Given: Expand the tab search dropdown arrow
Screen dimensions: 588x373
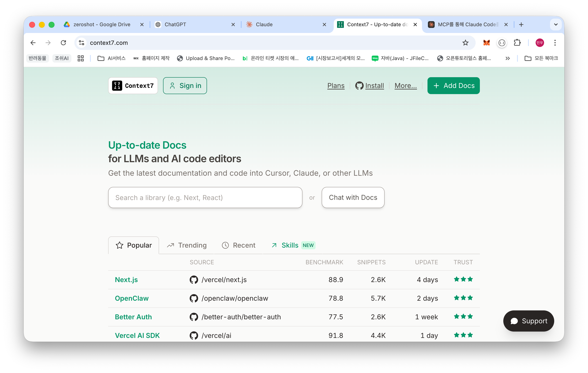Looking at the screenshot, I should click(556, 25).
